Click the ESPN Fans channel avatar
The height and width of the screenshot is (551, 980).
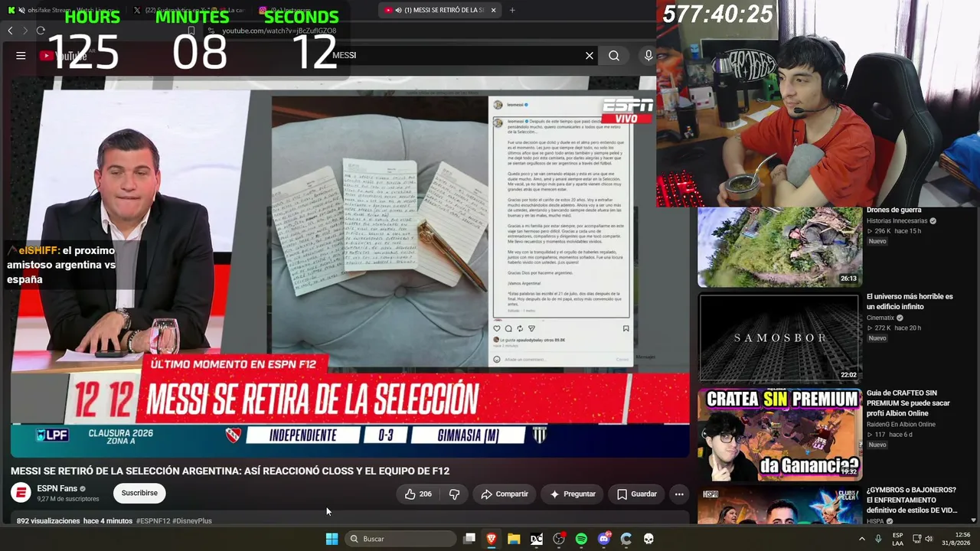coord(21,493)
